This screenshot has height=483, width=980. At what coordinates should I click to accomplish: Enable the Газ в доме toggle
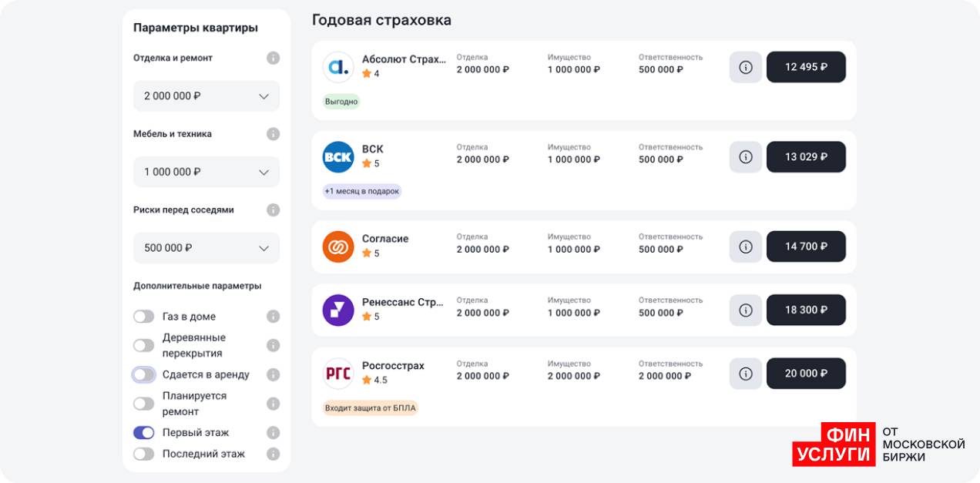coord(144,317)
